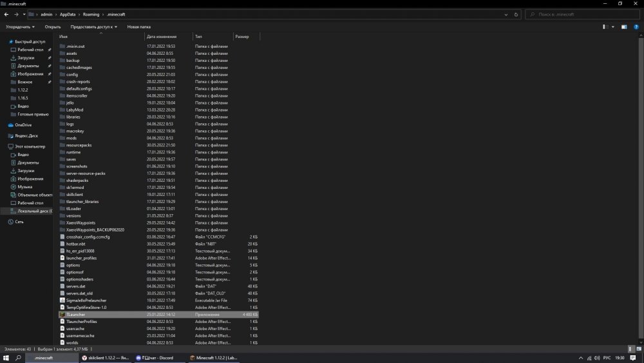Screen dimensions: 644x363
Task: Select the hotbar.nbt file
Action: pos(75,244)
